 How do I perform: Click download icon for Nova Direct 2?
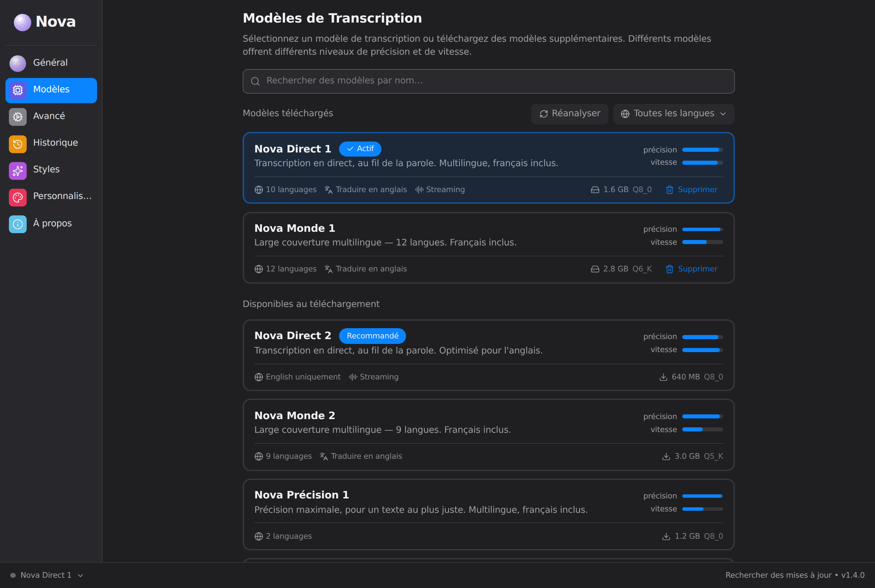pyautogui.click(x=663, y=377)
